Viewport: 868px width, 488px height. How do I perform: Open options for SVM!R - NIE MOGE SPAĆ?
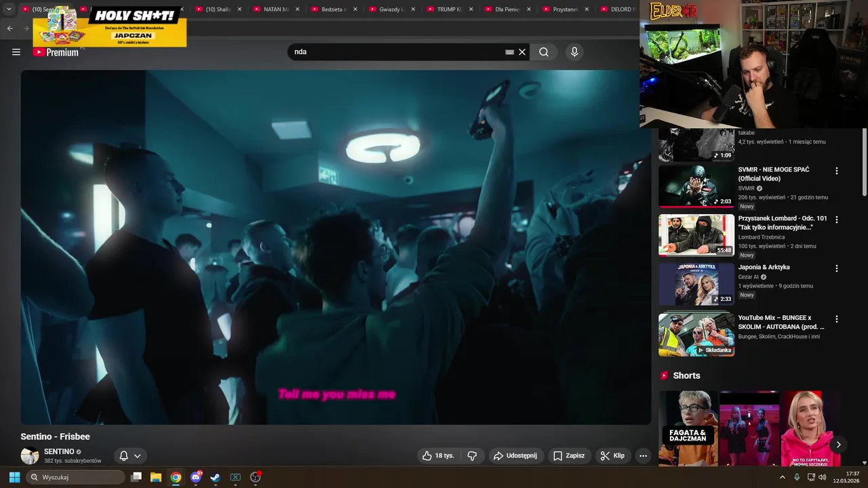tap(836, 171)
